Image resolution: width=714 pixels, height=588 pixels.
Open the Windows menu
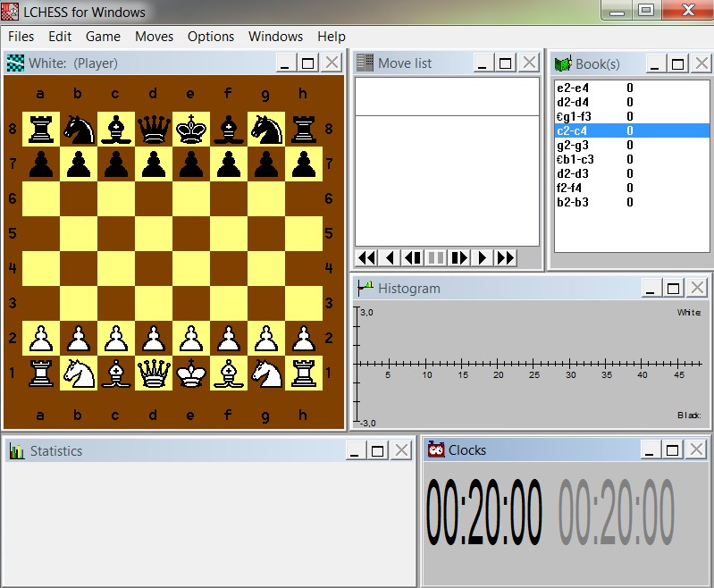275,37
